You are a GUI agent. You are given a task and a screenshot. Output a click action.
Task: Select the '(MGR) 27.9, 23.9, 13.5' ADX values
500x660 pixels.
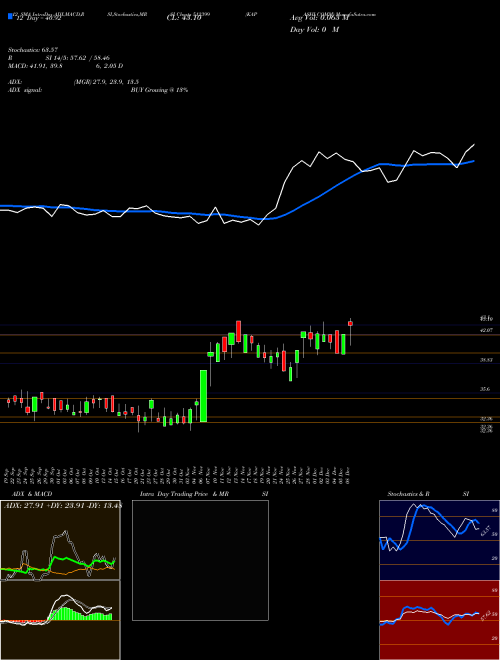[106, 82]
